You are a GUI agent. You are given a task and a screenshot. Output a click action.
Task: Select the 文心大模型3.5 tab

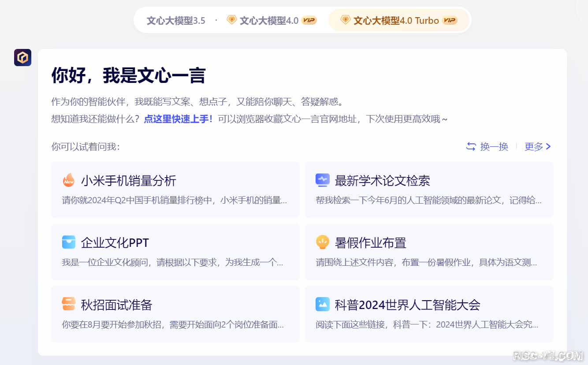click(176, 20)
